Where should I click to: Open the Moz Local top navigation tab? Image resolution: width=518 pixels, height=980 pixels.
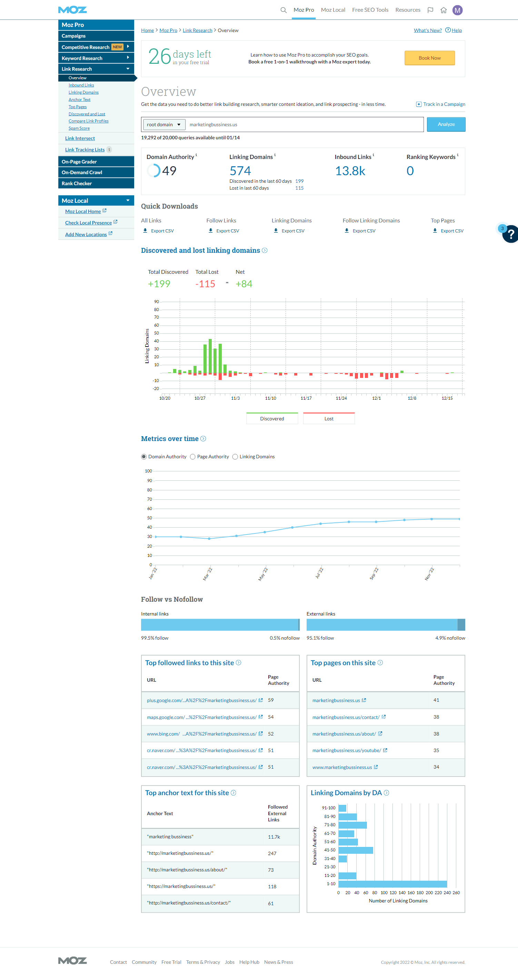(x=333, y=10)
